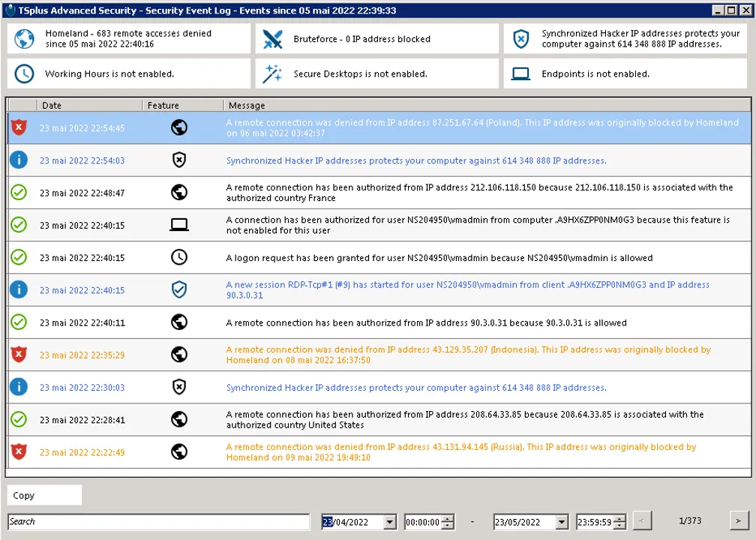Click the Bruteforce crossed swords icon

tap(272, 39)
